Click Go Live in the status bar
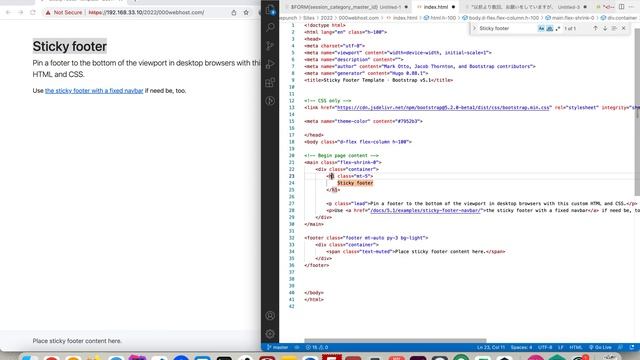 coord(600,347)
